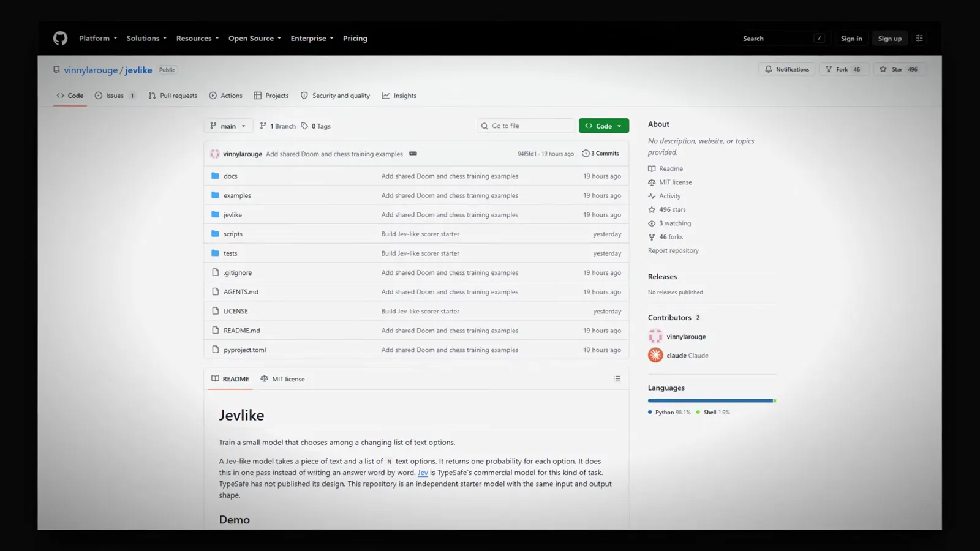Screen dimensions: 980x551
Task: Expand the Platform menu
Action: pyautogui.click(x=98, y=38)
